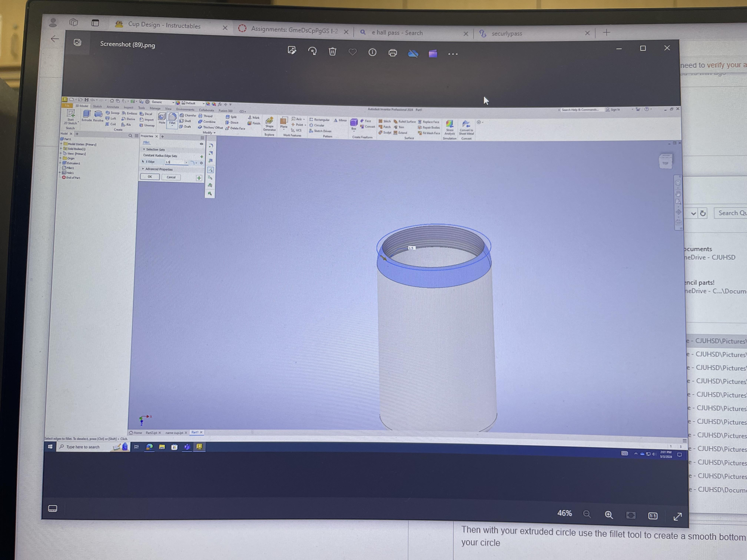Screen dimensions: 747x560
Task: Click the green plus apply button beside Cancel
Action: [199, 178]
